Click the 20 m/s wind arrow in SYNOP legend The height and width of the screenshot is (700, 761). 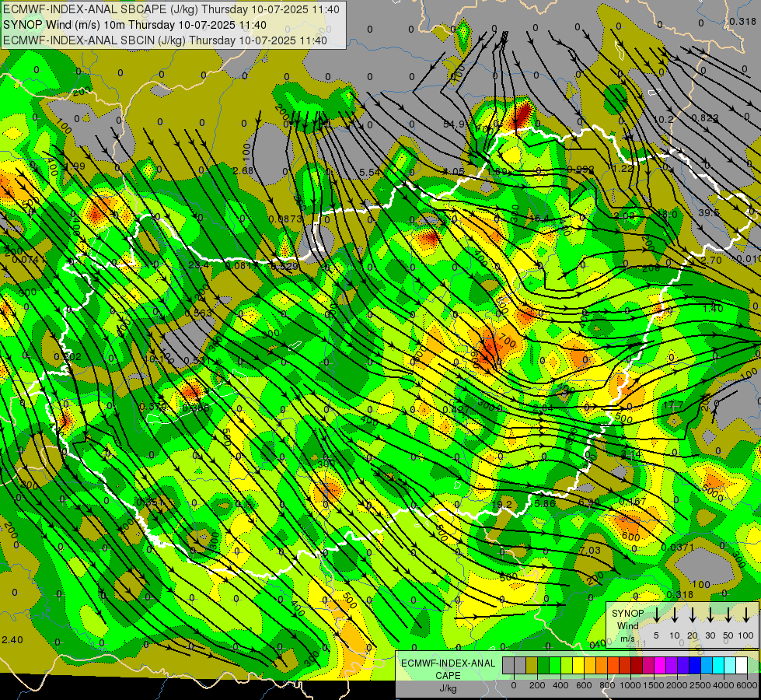point(693,615)
